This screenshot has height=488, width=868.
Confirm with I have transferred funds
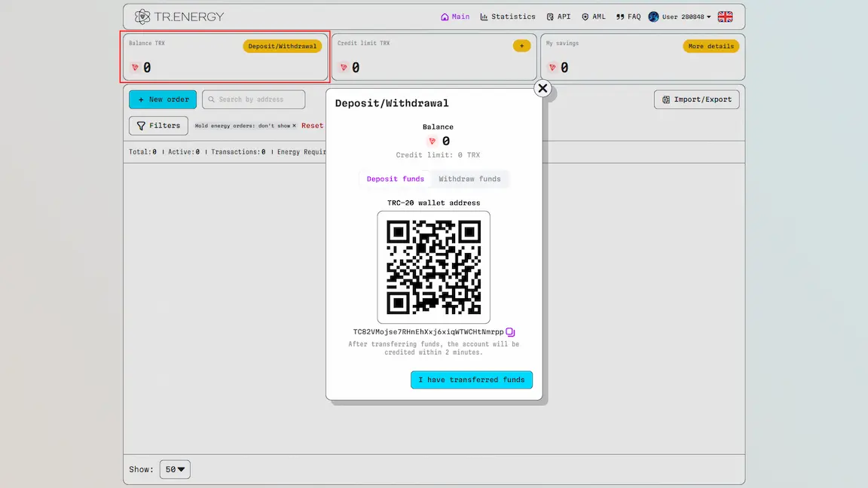tap(472, 380)
